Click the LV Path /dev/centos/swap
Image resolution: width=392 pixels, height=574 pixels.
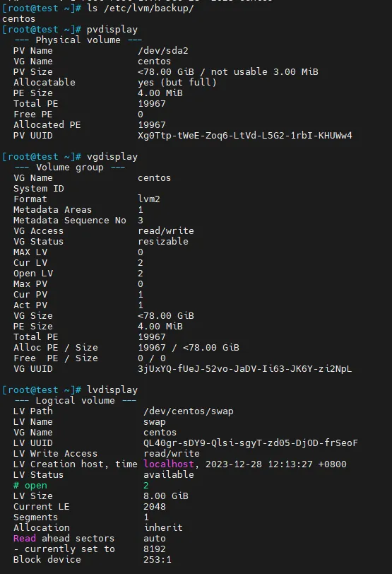point(189,411)
